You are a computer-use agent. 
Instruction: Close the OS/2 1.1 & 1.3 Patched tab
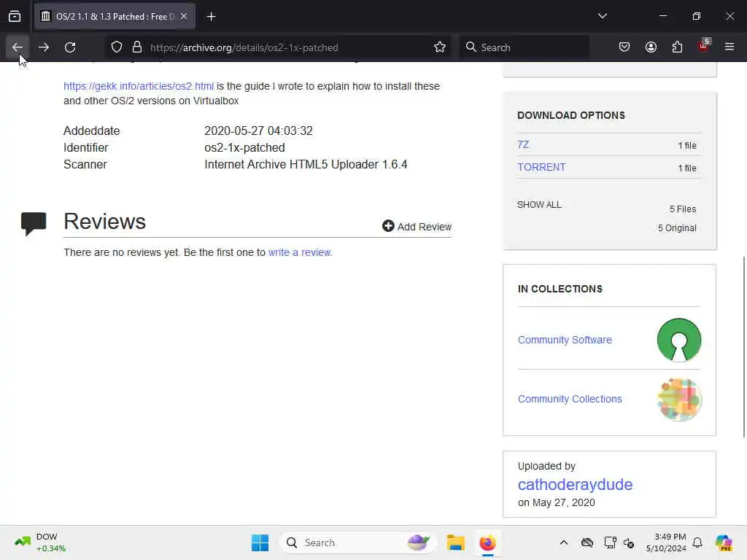click(184, 16)
